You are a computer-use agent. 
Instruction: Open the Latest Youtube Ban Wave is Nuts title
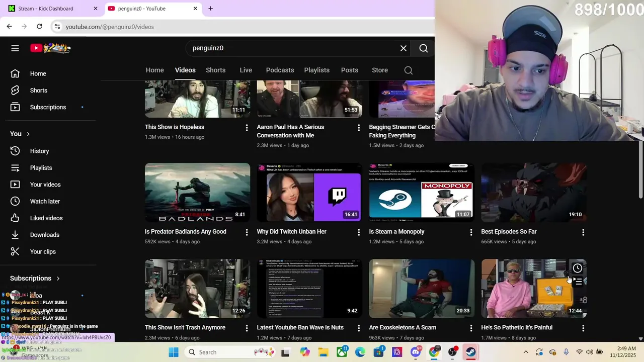pyautogui.click(x=300, y=327)
